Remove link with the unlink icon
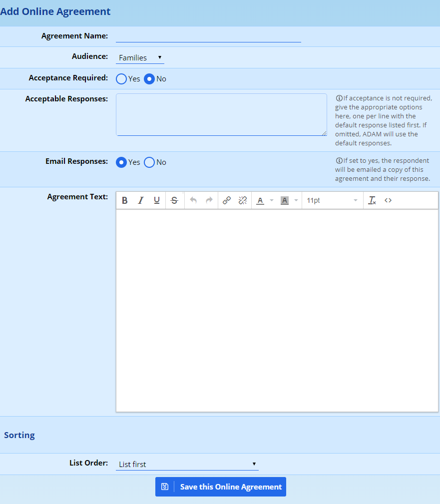This screenshot has width=440, height=504. (243, 200)
